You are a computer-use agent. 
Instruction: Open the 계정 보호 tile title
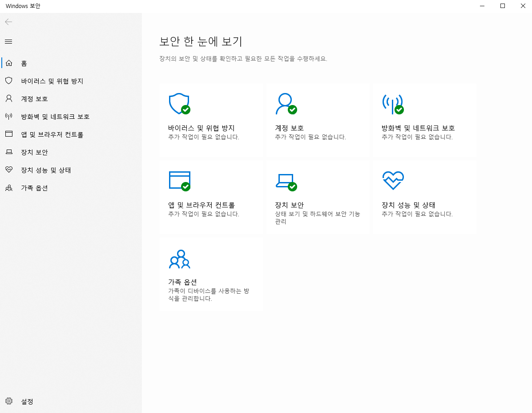289,128
